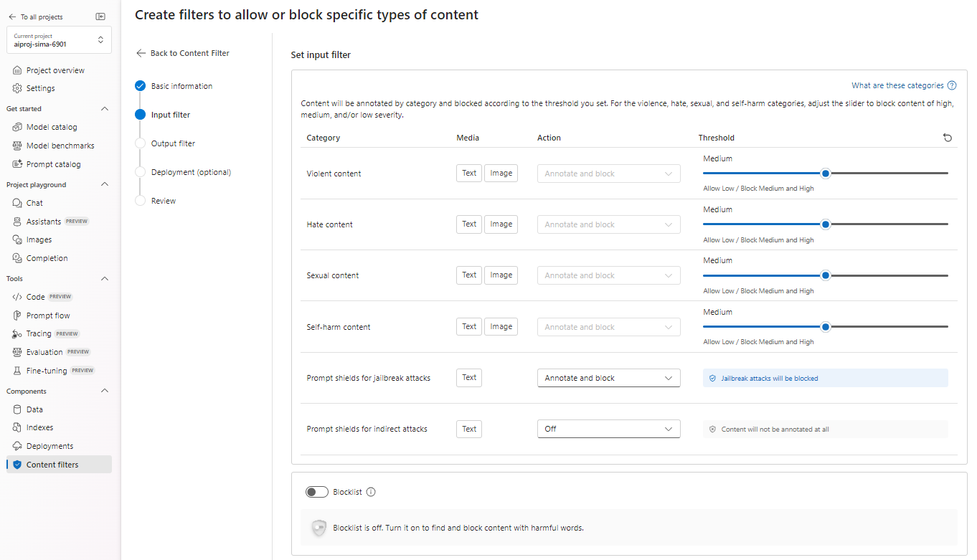Open the indirect attacks action dropdown
This screenshot has width=977, height=560.
tap(608, 429)
